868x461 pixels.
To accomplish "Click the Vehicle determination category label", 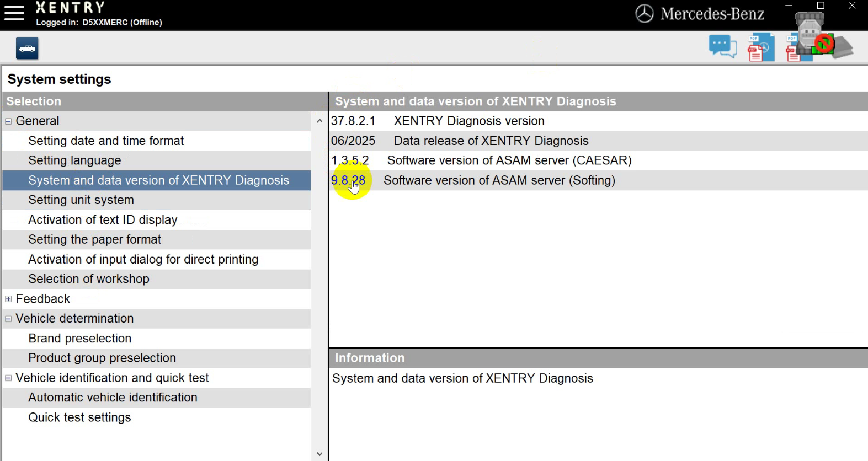I will click(x=74, y=319).
